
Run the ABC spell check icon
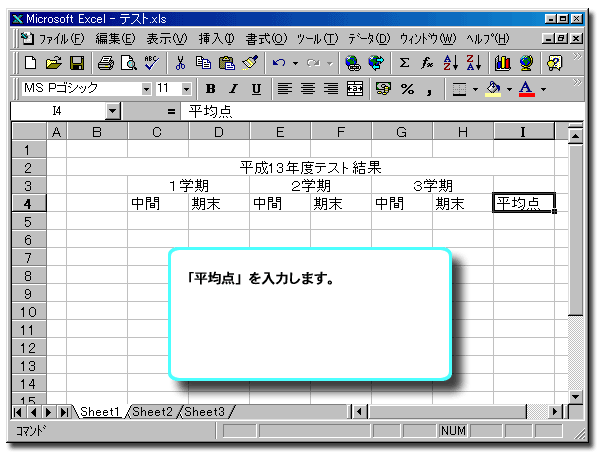[152, 63]
